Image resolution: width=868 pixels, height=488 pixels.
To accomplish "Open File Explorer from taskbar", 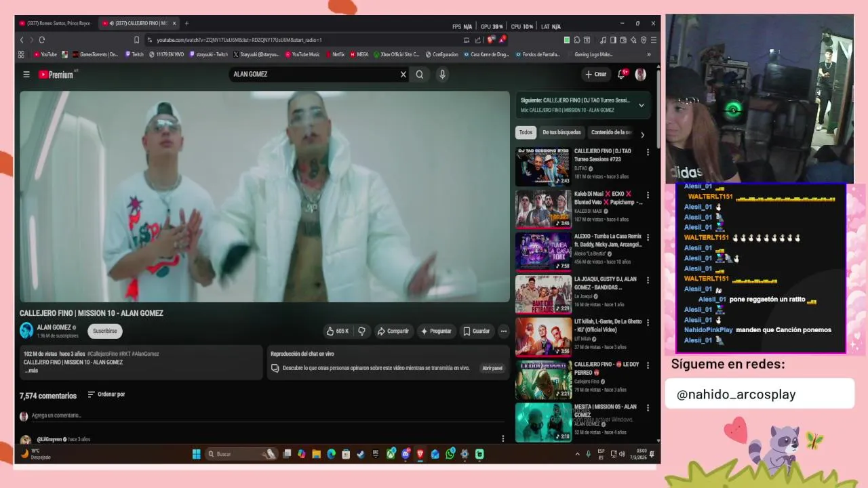I will click(x=317, y=454).
